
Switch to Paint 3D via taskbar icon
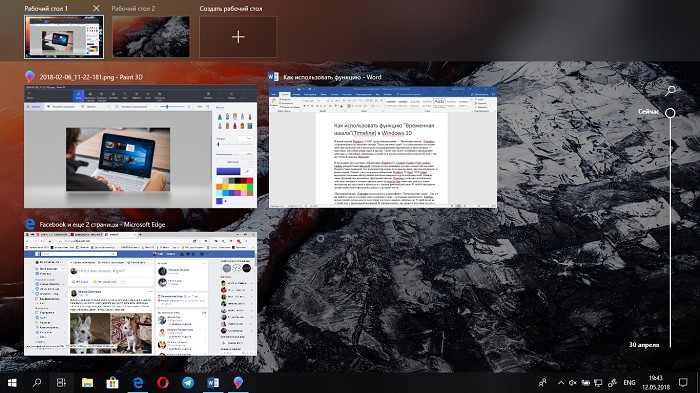238,383
